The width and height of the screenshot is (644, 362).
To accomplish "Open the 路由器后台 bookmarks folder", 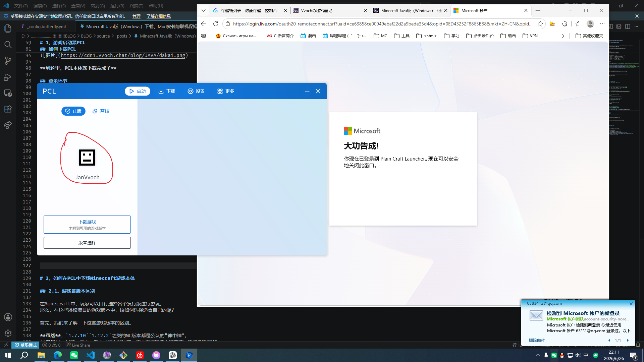I will (x=480, y=36).
